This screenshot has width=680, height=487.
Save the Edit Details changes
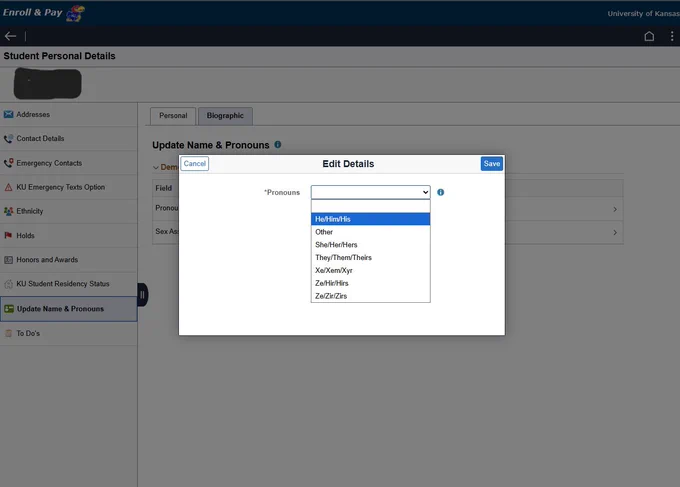click(x=491, y=164)
